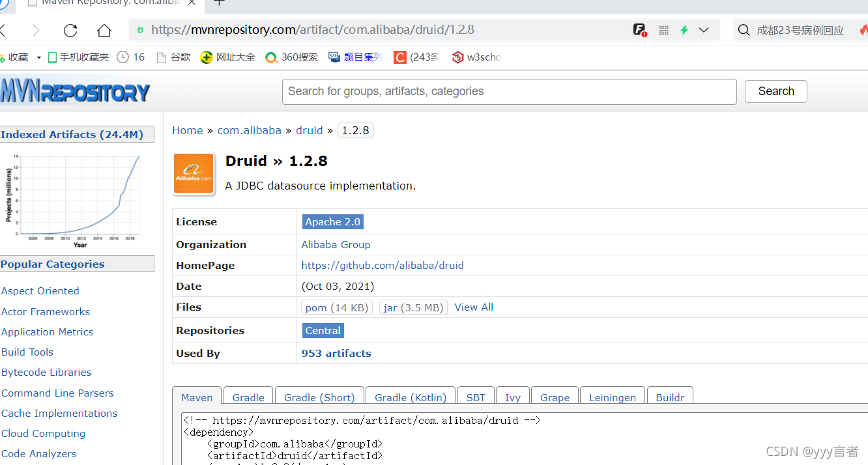Click the green lightning speed mode icon

[684, 30]
